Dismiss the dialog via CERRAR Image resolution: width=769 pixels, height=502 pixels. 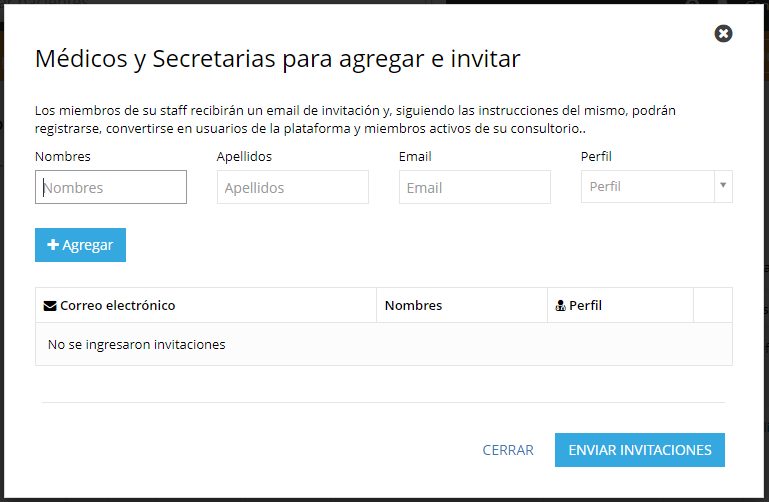coord(508,450)
